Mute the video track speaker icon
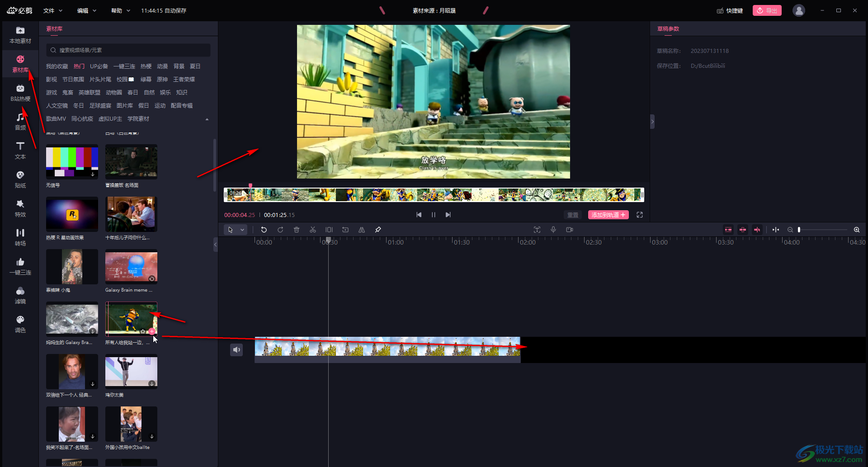The image size is (868, 467). (x=236, y=349)
